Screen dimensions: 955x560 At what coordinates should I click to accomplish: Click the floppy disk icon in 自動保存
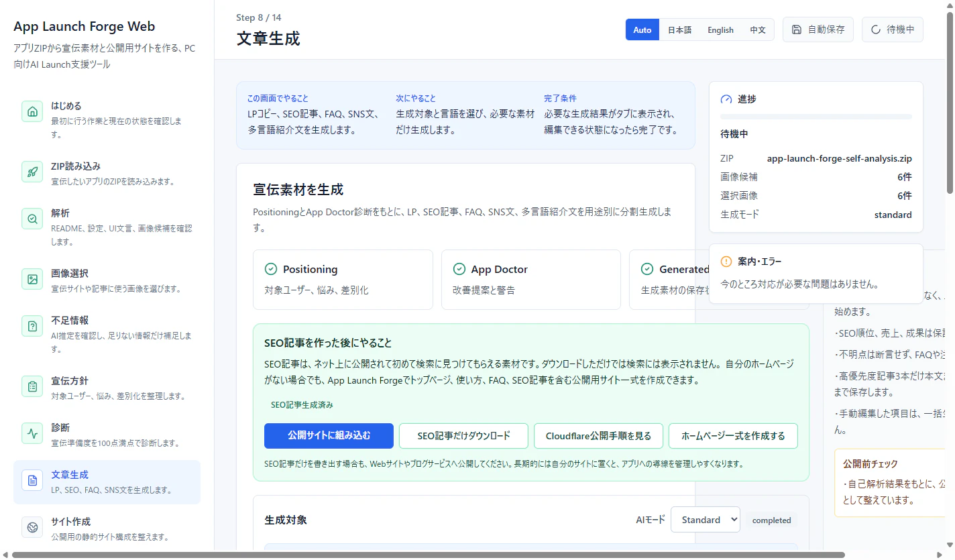[x=797, y=30]
